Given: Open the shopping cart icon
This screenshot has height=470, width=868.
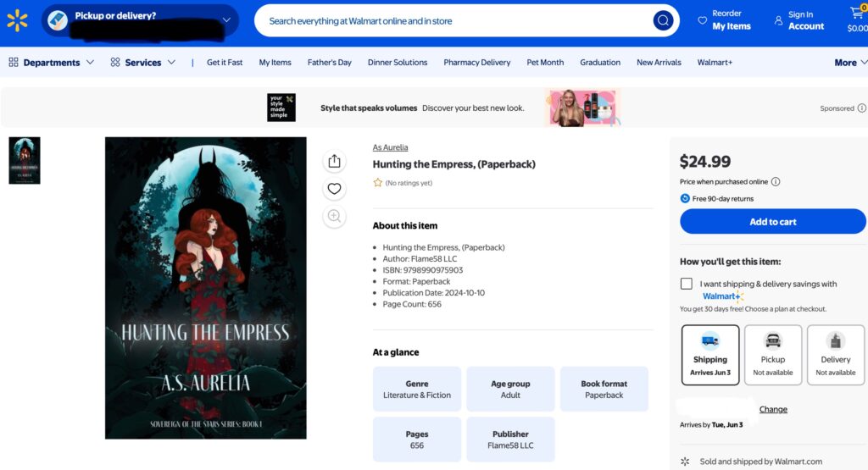Looking at the screenshot, I should (857, 12).
